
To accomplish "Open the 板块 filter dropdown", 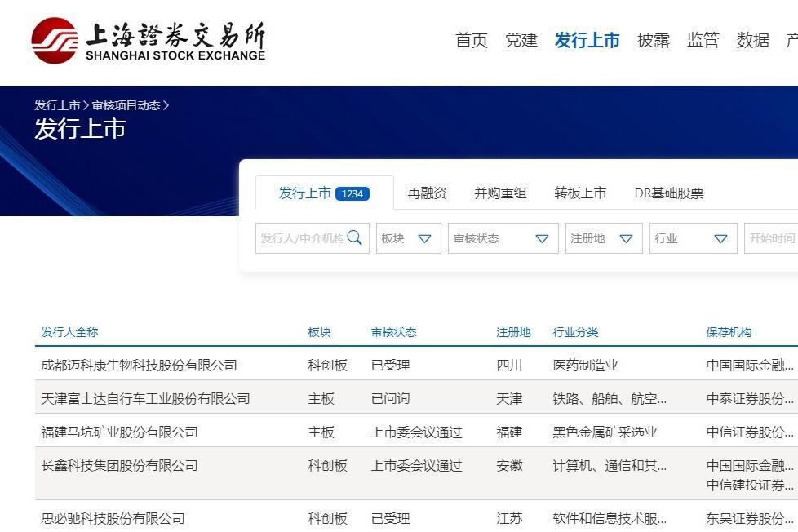I will [x=408, y=238].
